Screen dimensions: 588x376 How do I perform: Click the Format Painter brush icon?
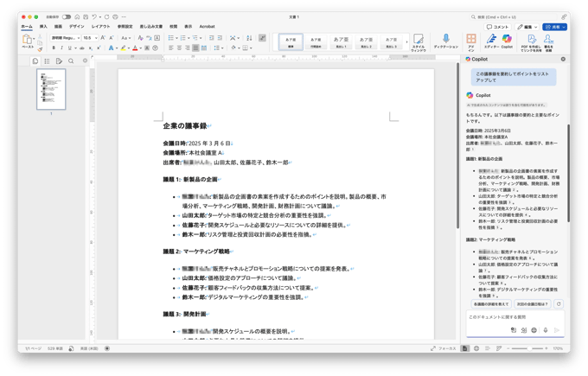(40, 49)
